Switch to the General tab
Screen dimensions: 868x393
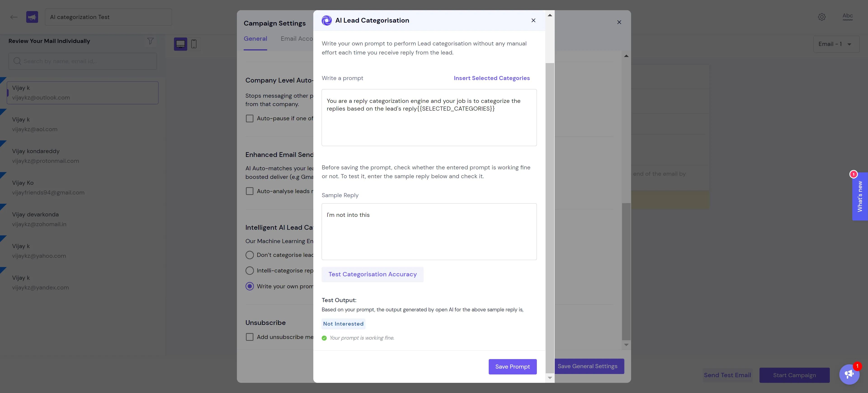point(255,39)
